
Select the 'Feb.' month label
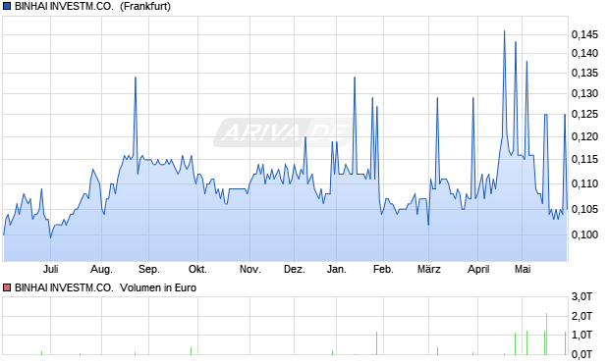point(383,269)
